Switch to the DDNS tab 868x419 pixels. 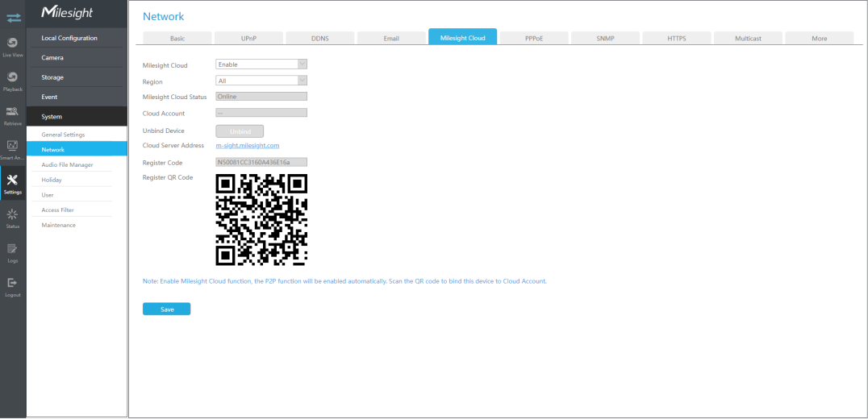[320, 38]
